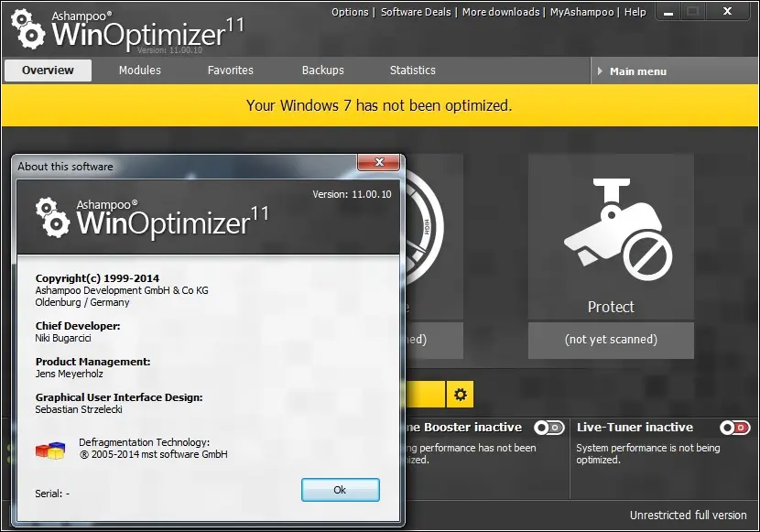
Task: Click 'Jens Meyerholz' name
Action: [69, 374]
